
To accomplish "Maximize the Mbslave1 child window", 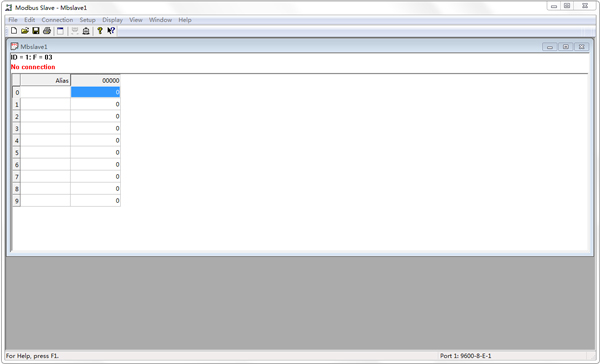I will [x=566, y=47].
